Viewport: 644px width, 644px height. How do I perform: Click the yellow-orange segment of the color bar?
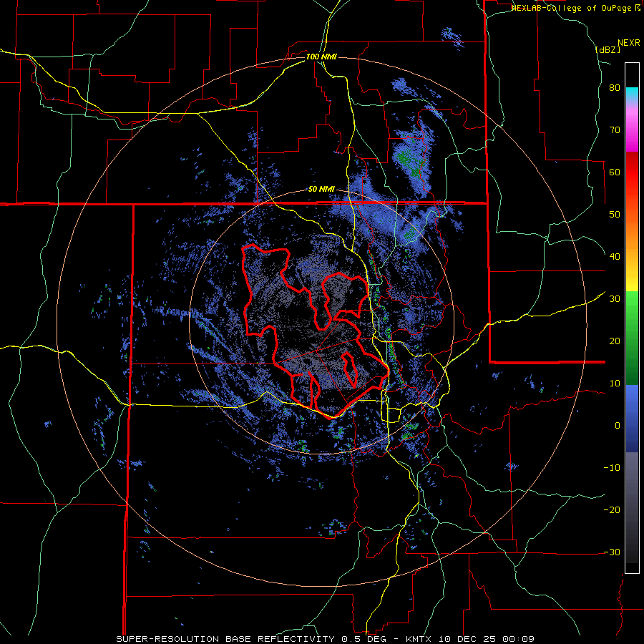632,263
